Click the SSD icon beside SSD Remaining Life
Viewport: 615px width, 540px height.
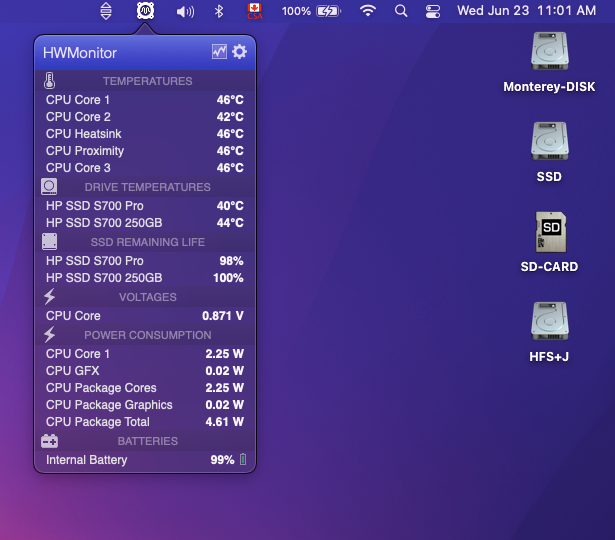tap(49, 242)
